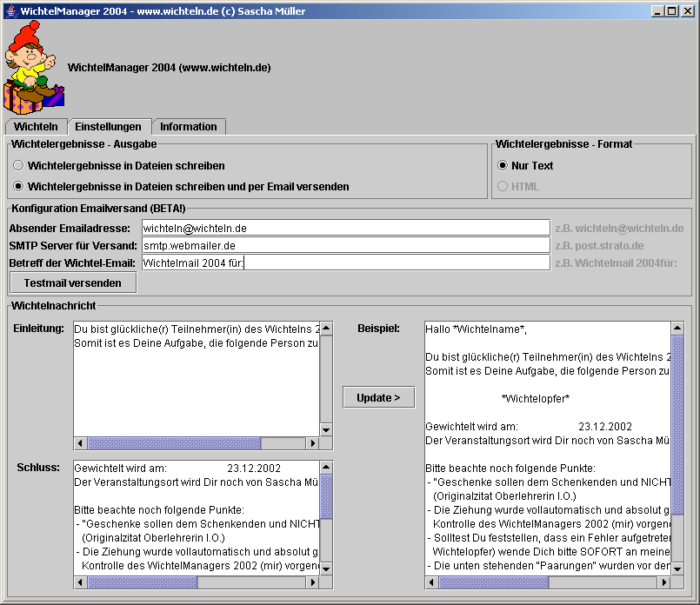Click up arrow of Einleitung vertical scrollbar
Viewport: 700px width, 605px height.
click(x=326, y=329)
